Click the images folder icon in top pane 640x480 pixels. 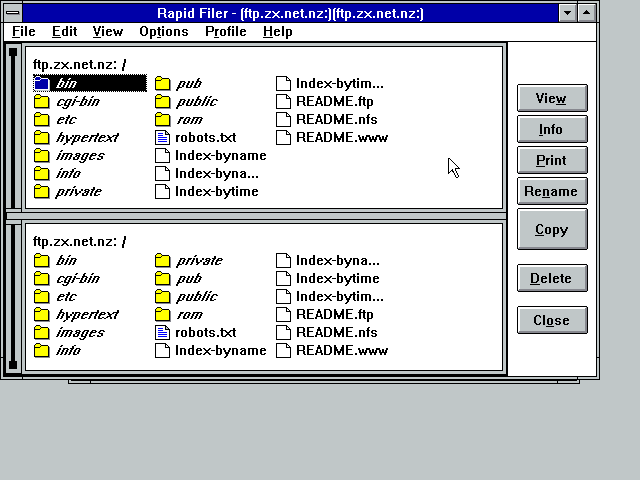42,156
